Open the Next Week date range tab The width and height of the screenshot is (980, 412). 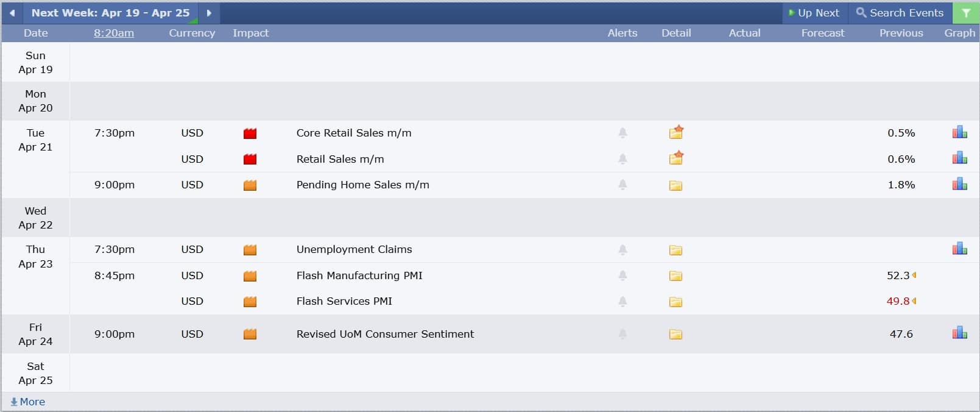(x=110, y=13)
